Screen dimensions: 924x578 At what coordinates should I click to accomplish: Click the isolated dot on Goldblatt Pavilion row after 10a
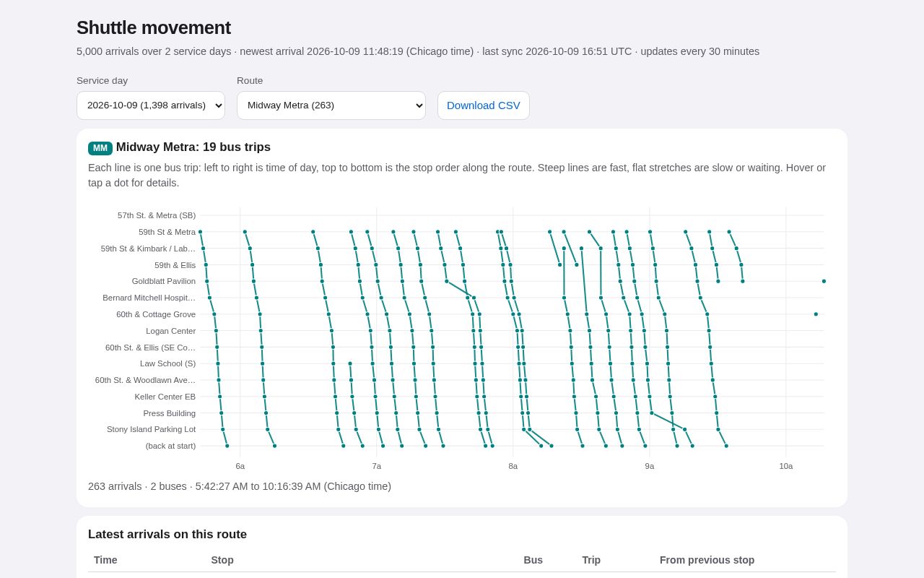[824, 281]
